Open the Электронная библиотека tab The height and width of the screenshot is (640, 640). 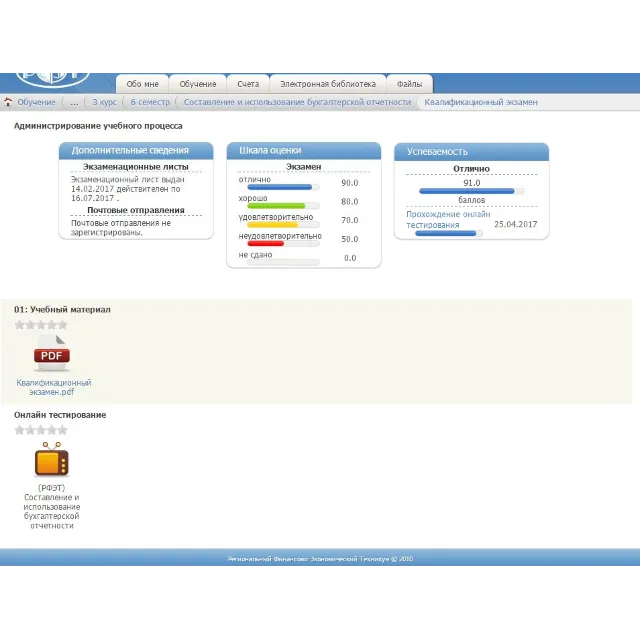click(328, 84)
